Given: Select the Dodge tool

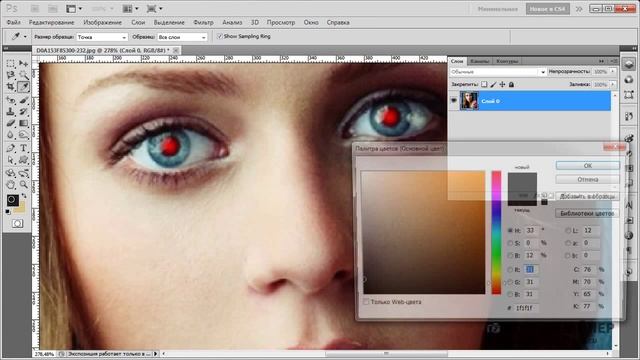Looking at the screenshot, I should click(24, 135).
